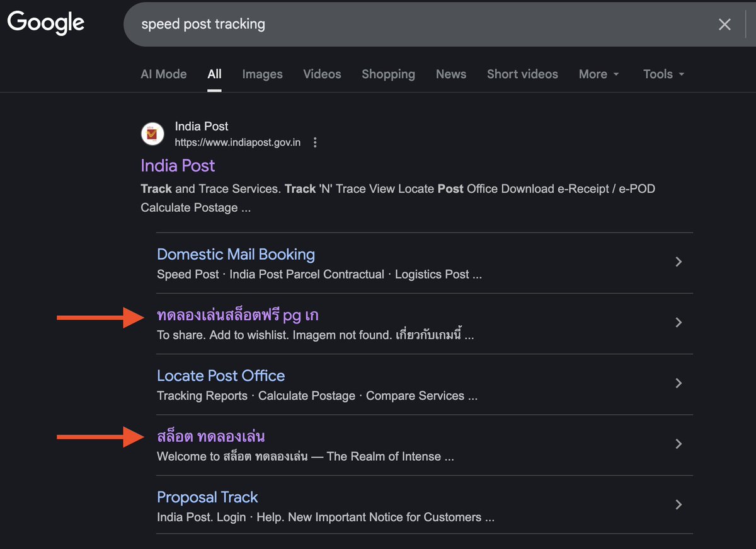Select the All tab
Screen dimensions: 756x549
point(215,74)
